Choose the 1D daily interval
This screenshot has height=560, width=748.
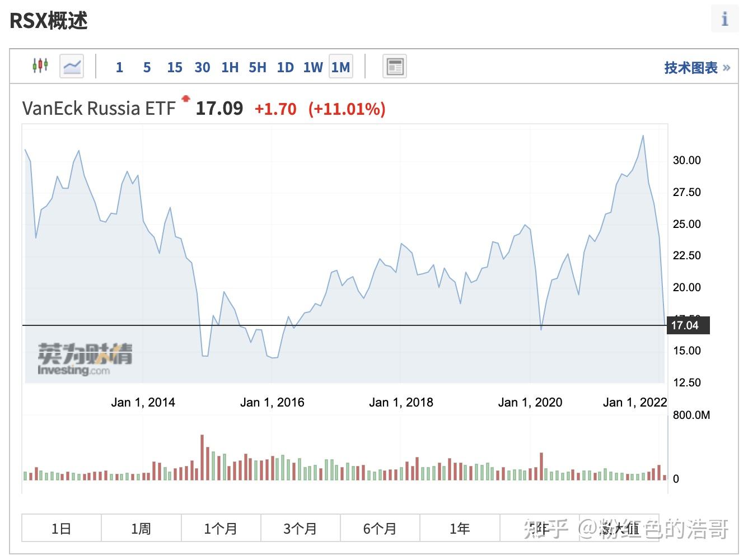coord(285,68)
